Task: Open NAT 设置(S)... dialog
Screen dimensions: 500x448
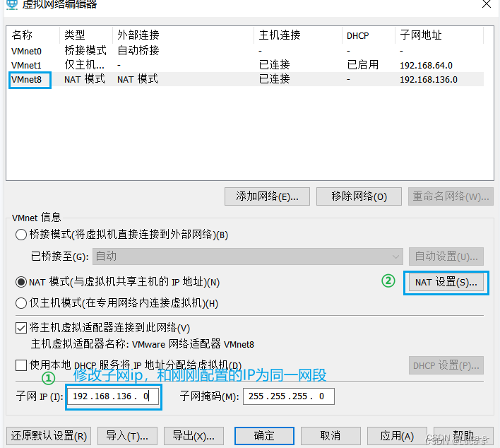Action: click(446, 283)
